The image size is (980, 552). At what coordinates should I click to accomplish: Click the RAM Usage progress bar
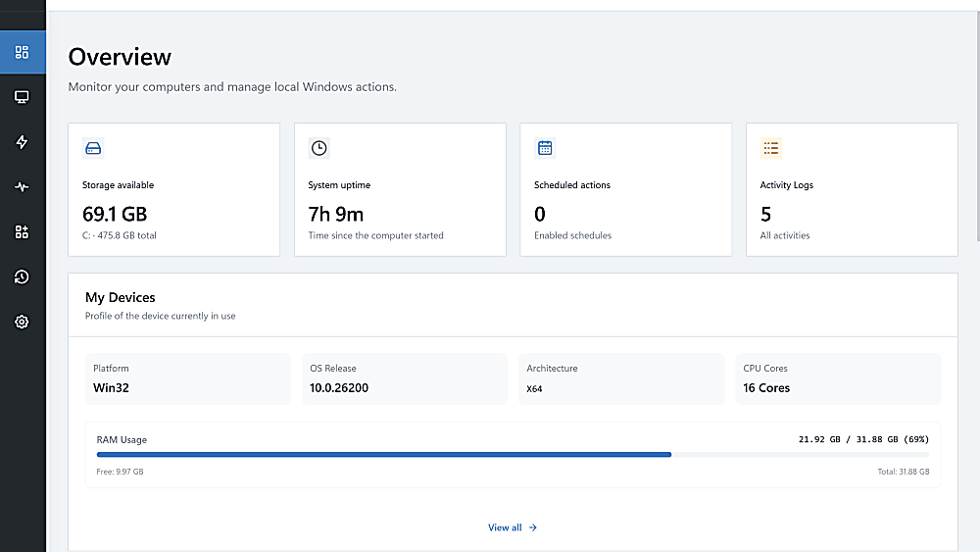pyautogui.click(x=513, y=455)
